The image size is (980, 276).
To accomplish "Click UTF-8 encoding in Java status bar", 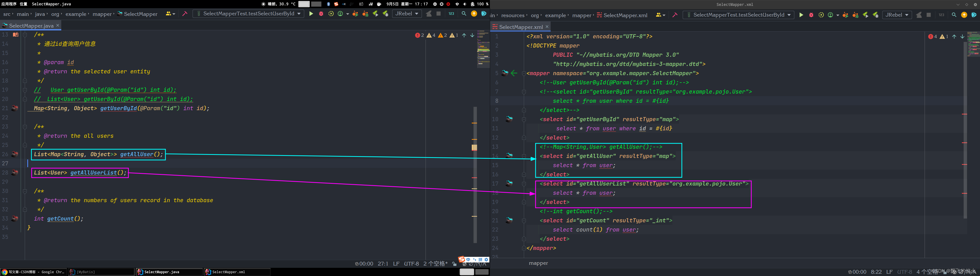I will coord(411,263).
